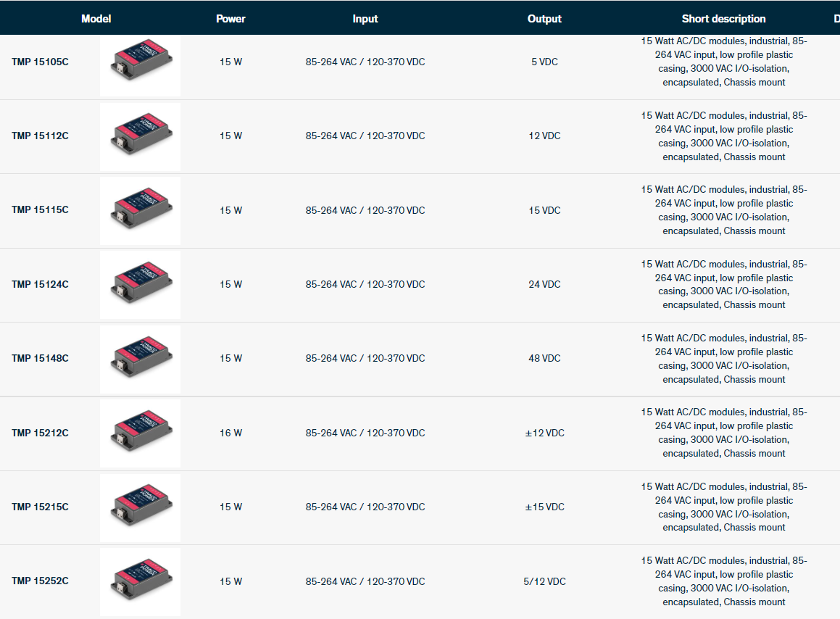The height and width of the screenshot is (619, 840).
Task: Click the Power column header
Action: (230, 19)
